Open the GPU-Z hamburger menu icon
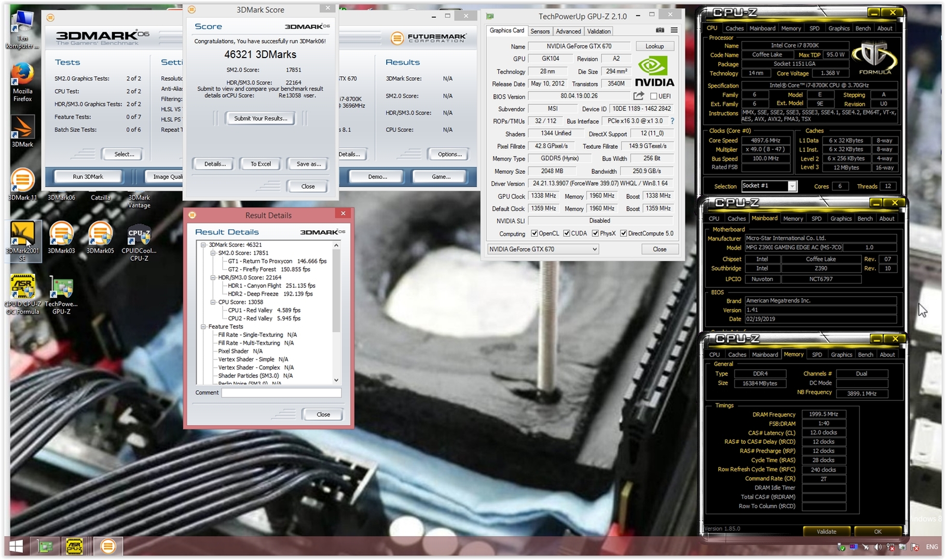Image resolution: width=946 pixels, height=560 pixels. pos(674,31)
